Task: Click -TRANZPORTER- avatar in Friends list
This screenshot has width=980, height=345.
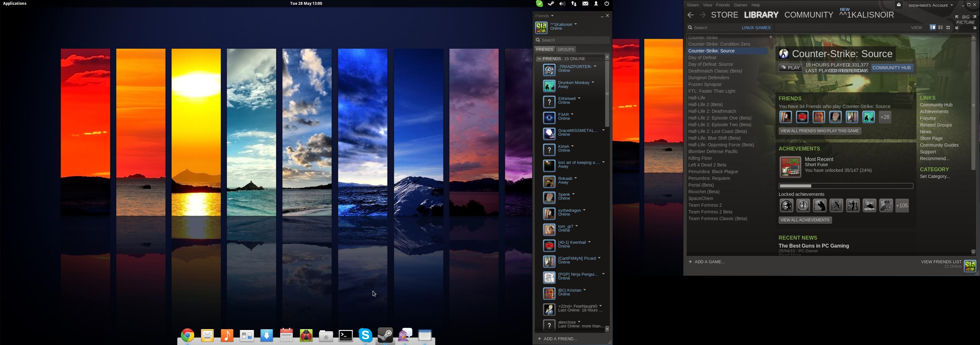Action: click(549, 70)
